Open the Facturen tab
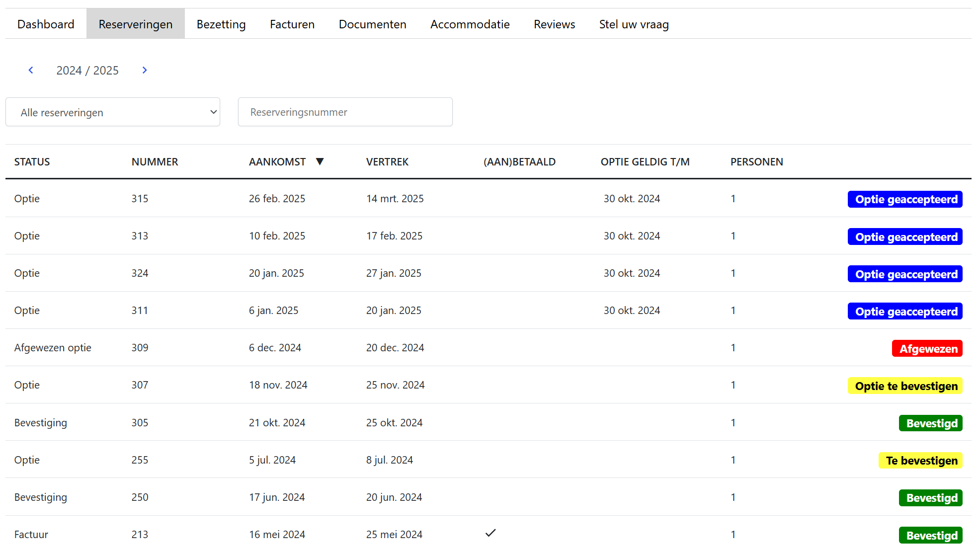Screen dimensions: 980x552 [x=292, y=24]
